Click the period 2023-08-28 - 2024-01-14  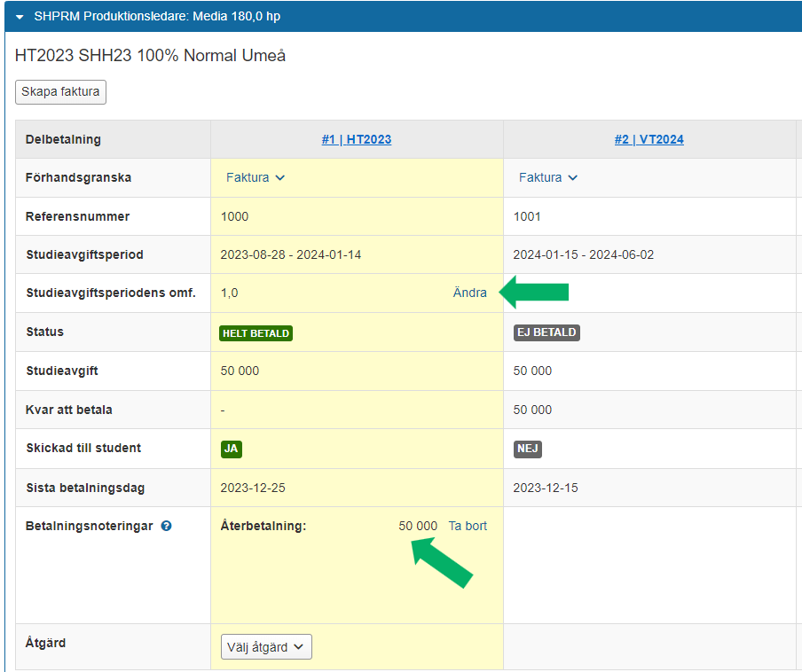pyautogui.click(x=291, y=254)
